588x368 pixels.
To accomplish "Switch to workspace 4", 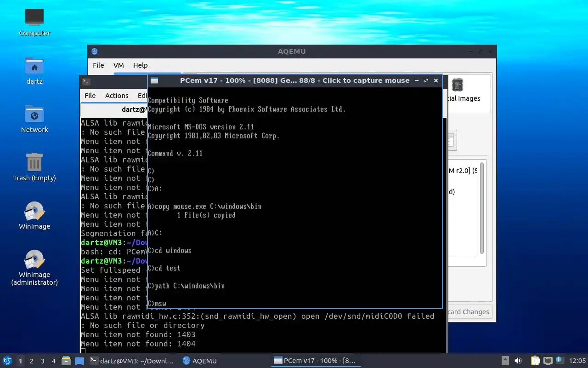I will pyautogui.click(x=54, y=361).
